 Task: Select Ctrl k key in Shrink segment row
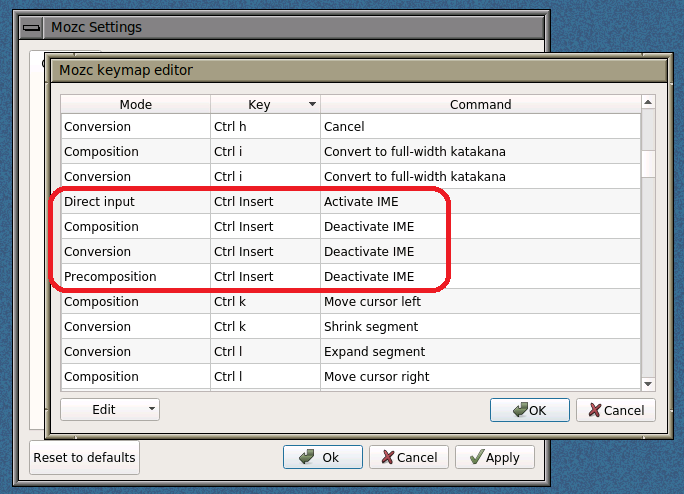click(265, 326)
